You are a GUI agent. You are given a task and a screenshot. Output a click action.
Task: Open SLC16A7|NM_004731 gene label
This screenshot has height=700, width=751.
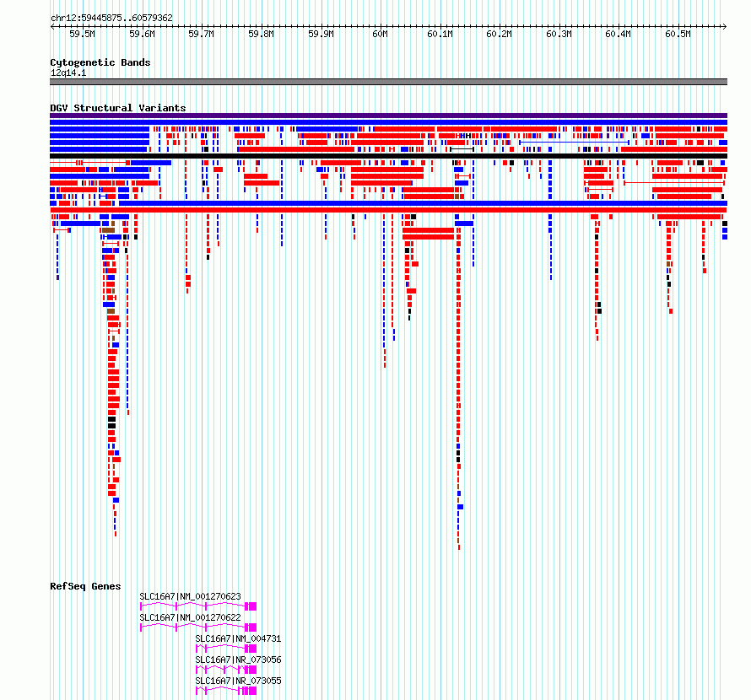coord(238,638)
